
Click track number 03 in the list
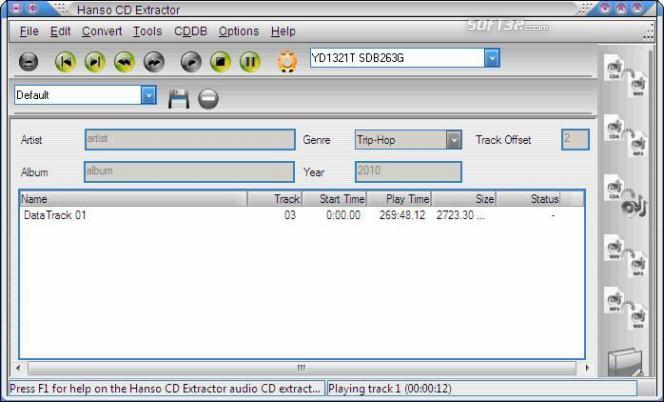[x=290, y=215]
